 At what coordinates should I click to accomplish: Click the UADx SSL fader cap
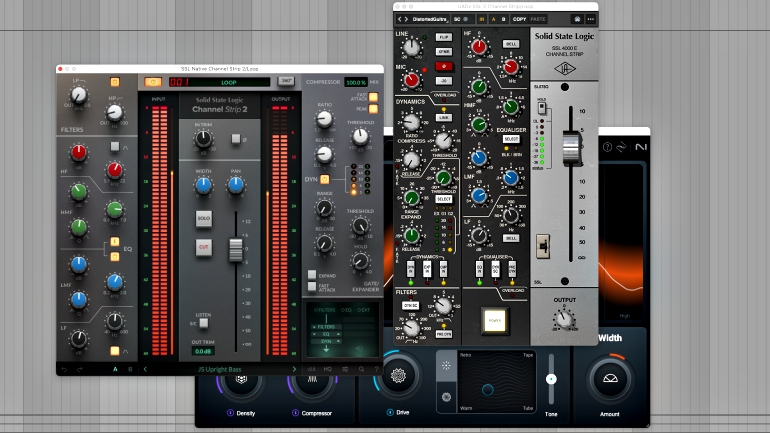(571, 147)
